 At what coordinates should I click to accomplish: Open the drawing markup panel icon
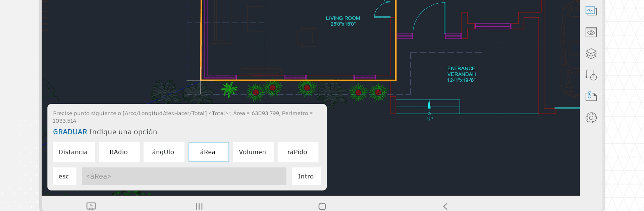[x=591, y=11]
